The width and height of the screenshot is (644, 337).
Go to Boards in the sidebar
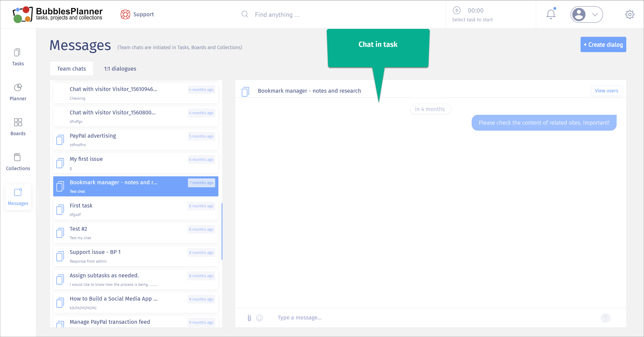coord(18,127)
